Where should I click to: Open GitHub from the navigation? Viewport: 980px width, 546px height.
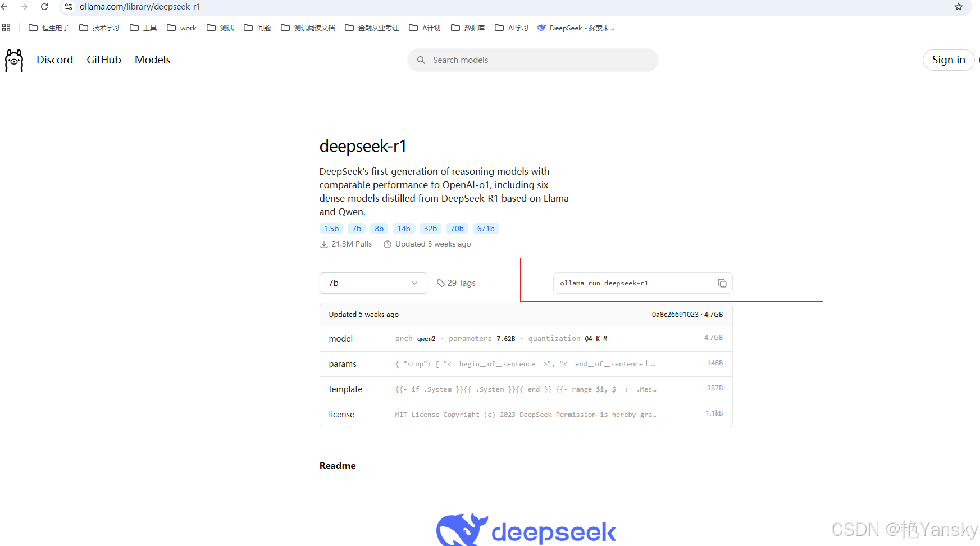[x=104, y=60]
